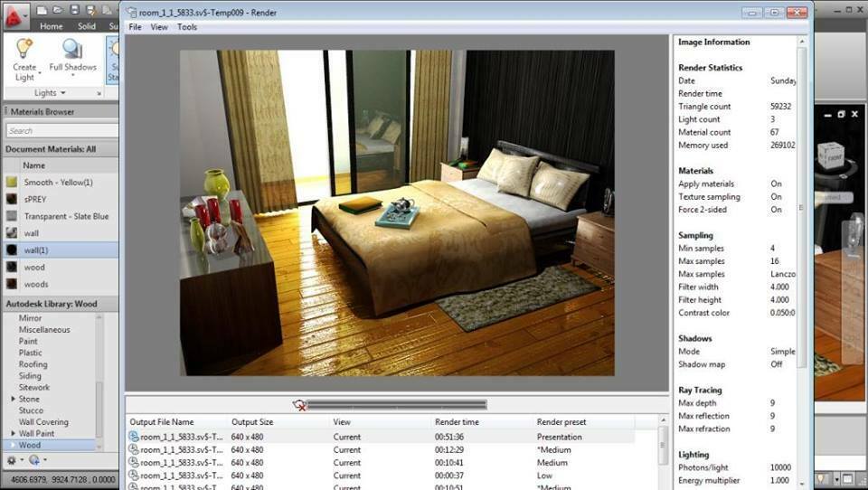This screenshot has width=868, height=490.
Task: Open the Tools menu in Render window
Action: [x=186, y=27]
